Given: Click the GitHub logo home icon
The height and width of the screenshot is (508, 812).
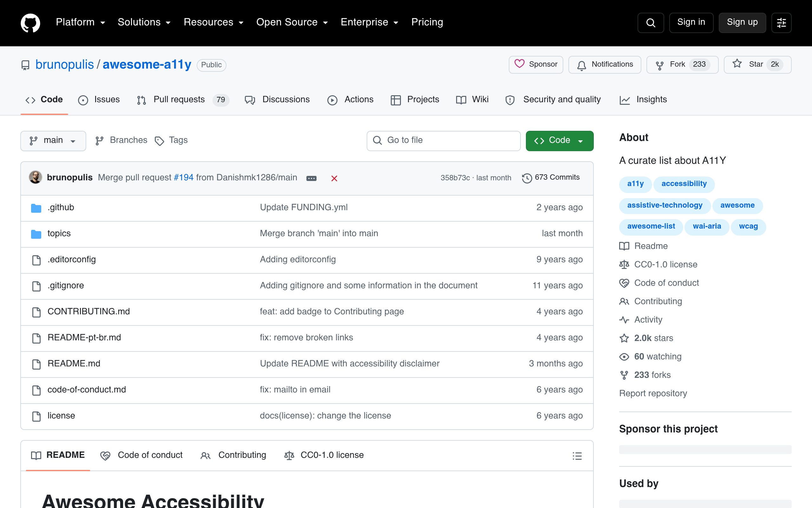Looking at the screenshot, I should tap(30, 23).
